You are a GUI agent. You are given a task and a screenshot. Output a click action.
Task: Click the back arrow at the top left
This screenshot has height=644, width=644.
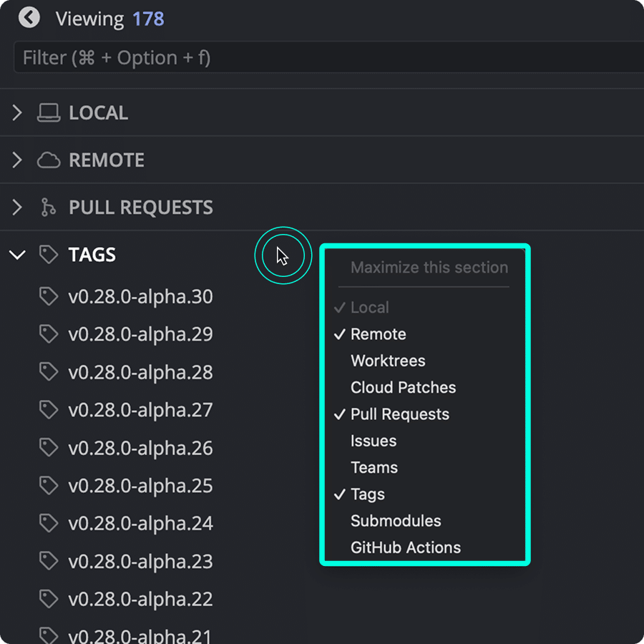[x=29, y=17]
